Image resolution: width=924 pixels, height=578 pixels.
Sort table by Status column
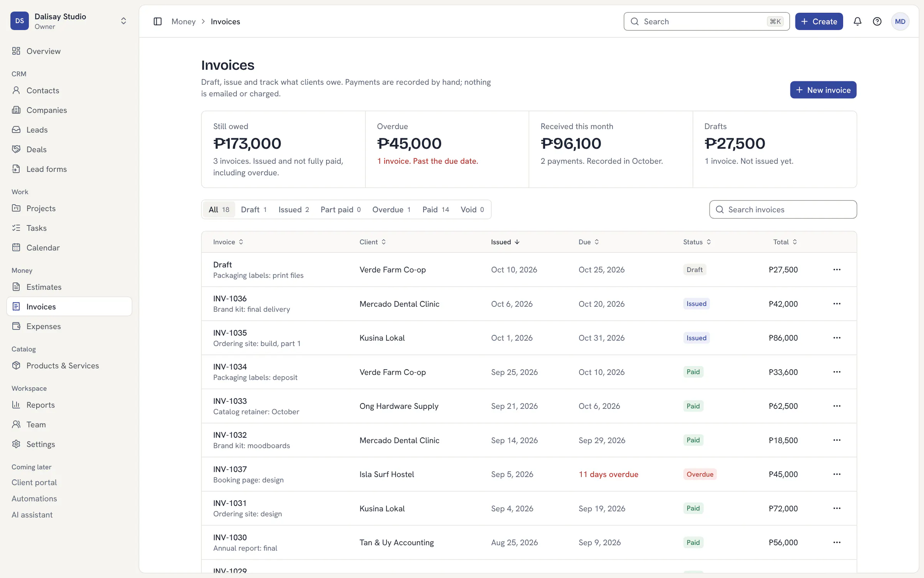pos(697,242)
